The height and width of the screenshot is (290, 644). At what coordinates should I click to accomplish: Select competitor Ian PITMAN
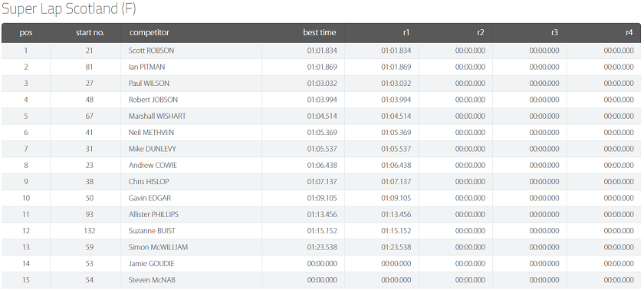coord(146,67)
